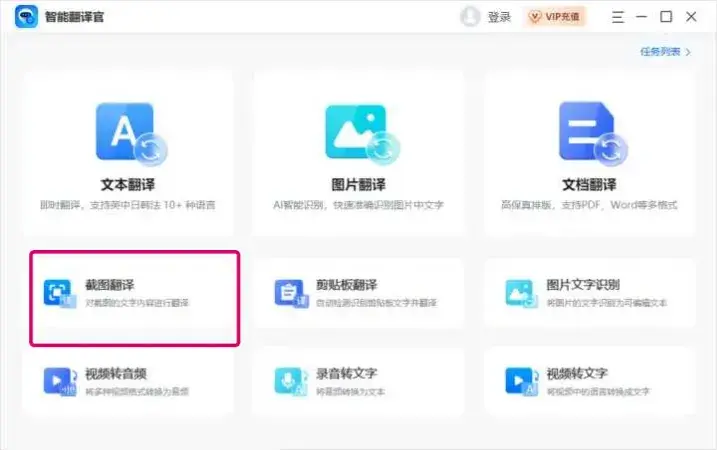Open the 图片文字识别 feature label
The image size is (720, 451).
(x=583, y=285)
